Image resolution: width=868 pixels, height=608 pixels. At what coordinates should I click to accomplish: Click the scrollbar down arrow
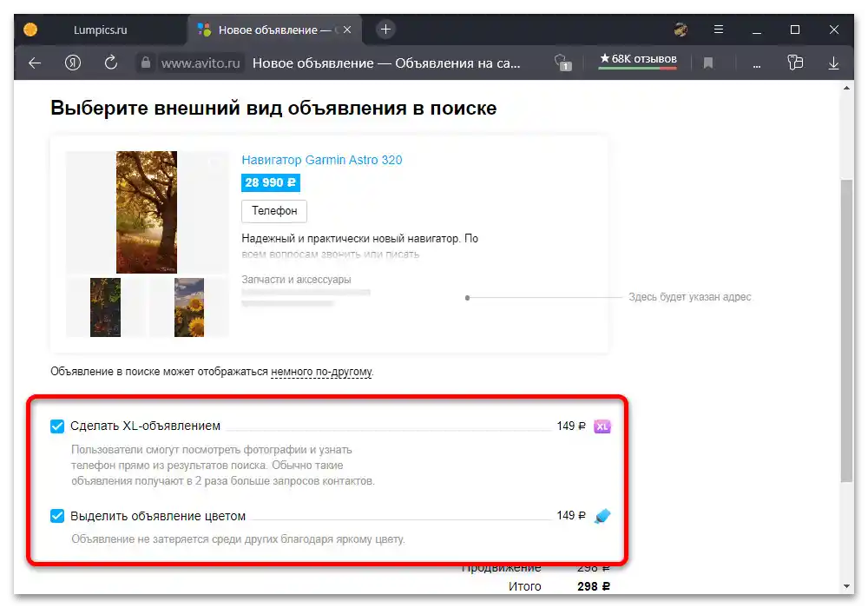point(846,585)
